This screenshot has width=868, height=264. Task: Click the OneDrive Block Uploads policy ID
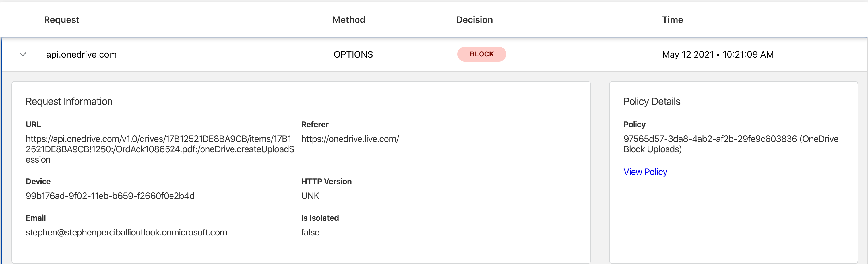[x=731, y=144]
